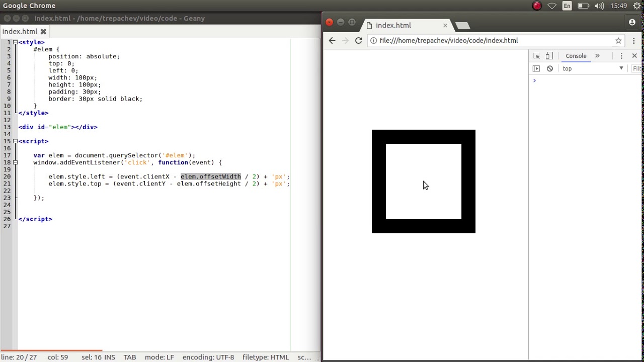Click highlighted elem.offsetWidth text in editor

click(x=211, y=176)
